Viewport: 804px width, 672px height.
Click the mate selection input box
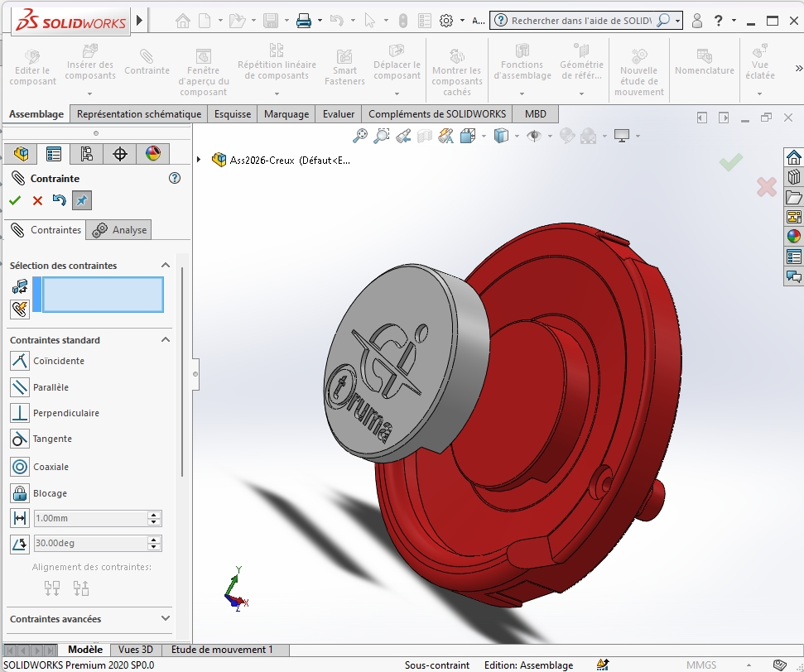click(x=103, y=295)
